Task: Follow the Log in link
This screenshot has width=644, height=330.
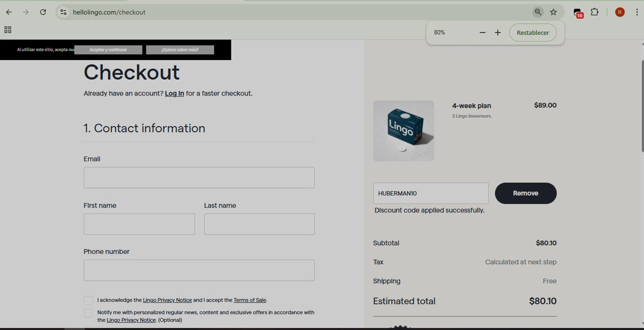Action: coord(174,94)
